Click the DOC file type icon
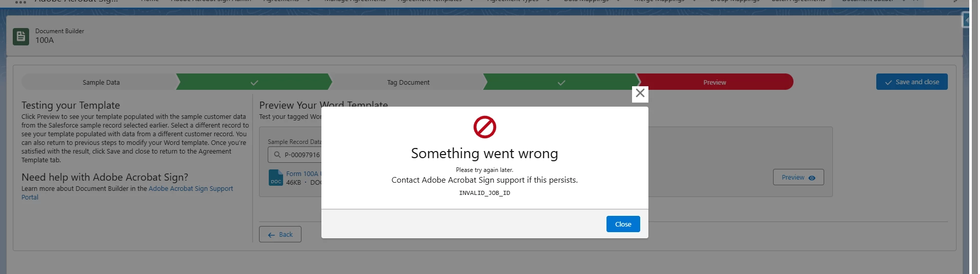 point(276,178)
